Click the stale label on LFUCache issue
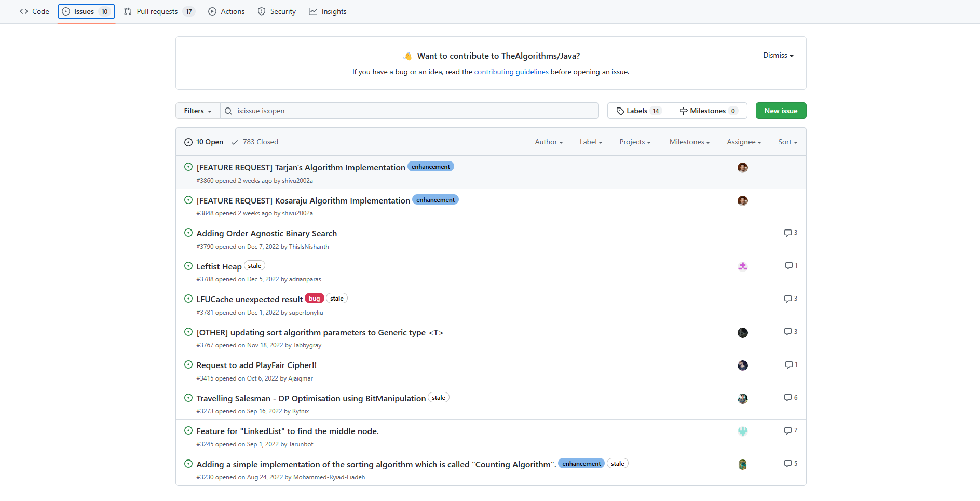Viewport: 980px width, 501px height. (x=337, y=299)
